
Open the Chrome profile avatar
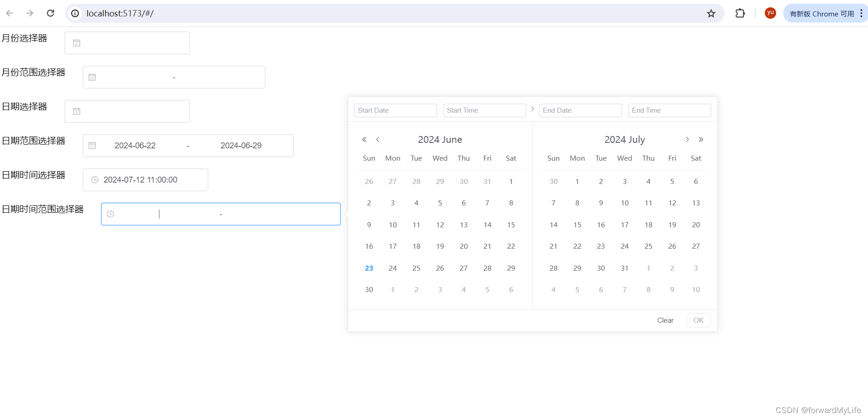[770, 13]
